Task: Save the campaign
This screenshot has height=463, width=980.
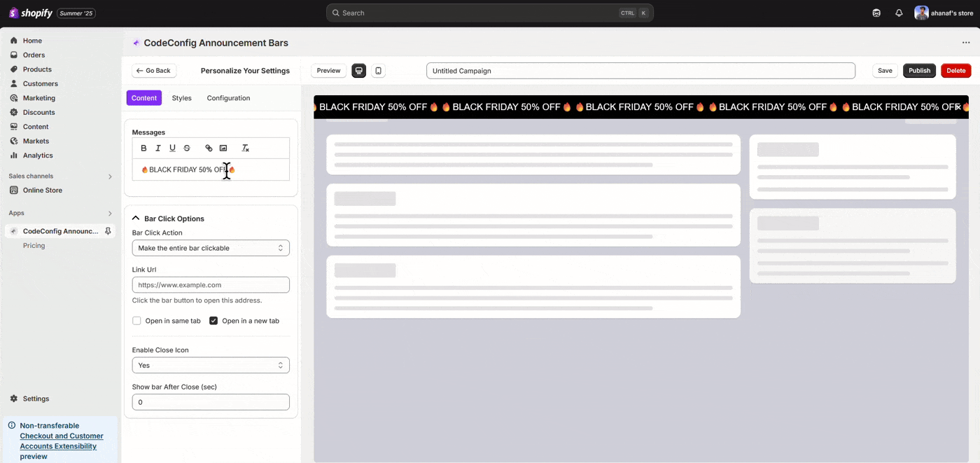Action: tap(885, 71)
